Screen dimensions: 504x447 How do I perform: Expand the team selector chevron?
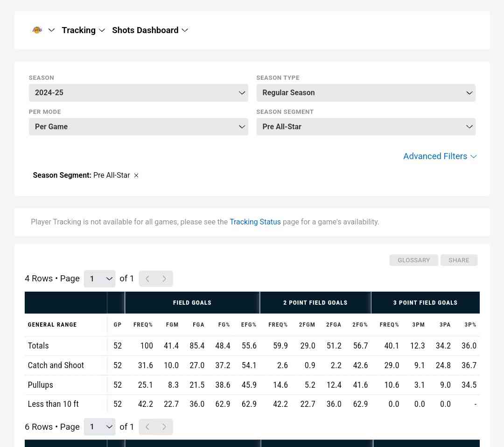(51, 30)
